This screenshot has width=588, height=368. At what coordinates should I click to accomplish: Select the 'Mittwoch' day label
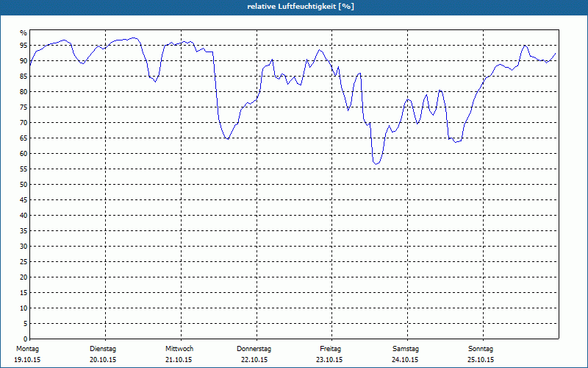[179, 349]
